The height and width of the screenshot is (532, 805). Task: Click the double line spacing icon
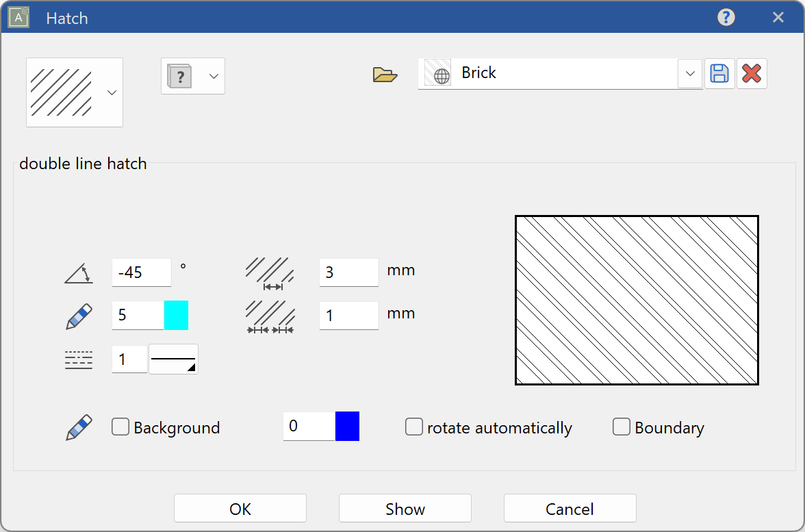pyautogui.click(x=270, y=316)
